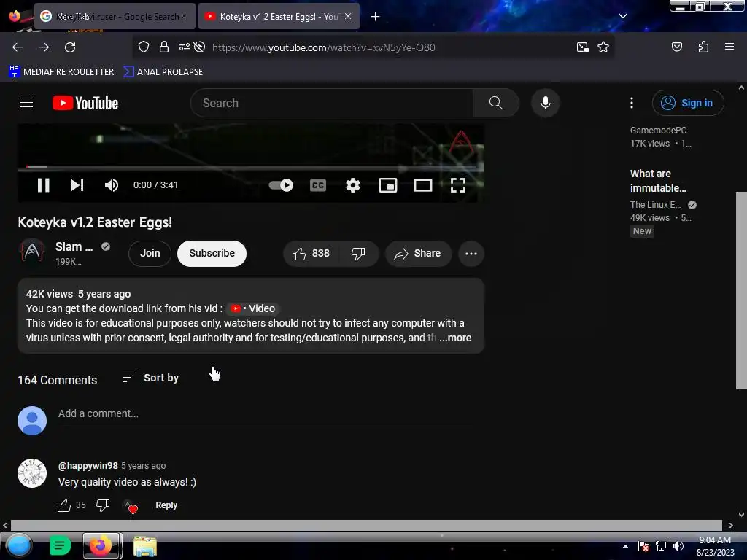Reply to the happywin98 comment
747x560 pixels.
click(x=166, y=505)
